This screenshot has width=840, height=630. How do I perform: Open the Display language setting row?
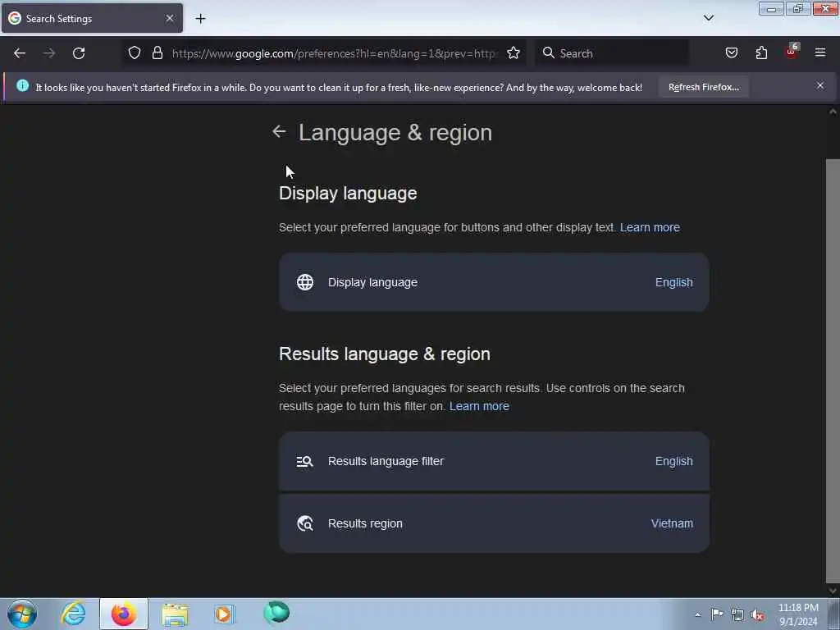[x=494, y=282]
